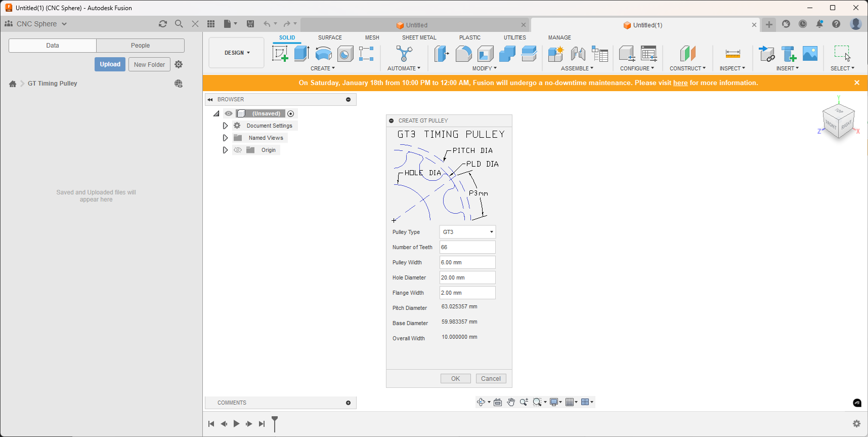Click the Insert fastener bolt icon
This screenshot has width=868, height=437.
pos(789,54)
